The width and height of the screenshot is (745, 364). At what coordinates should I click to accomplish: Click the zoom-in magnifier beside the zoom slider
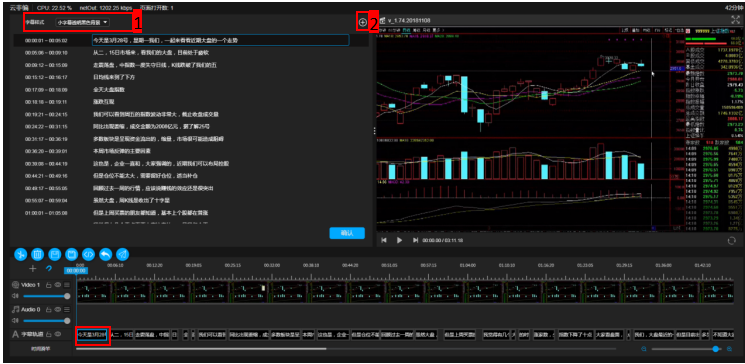click(729, 349)
